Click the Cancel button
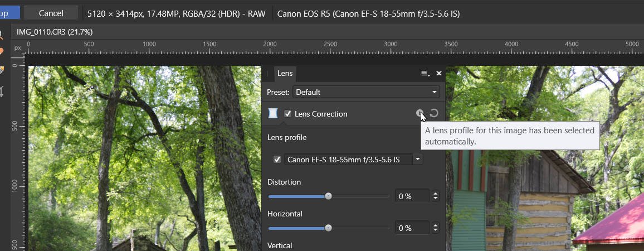The width and height of the screenshot is (644, 251). 51,13
